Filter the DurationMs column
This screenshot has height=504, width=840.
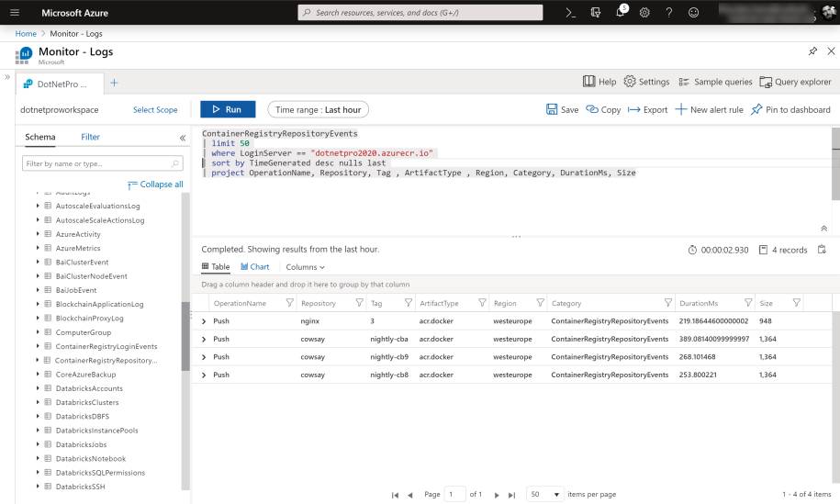coord(748,303)
